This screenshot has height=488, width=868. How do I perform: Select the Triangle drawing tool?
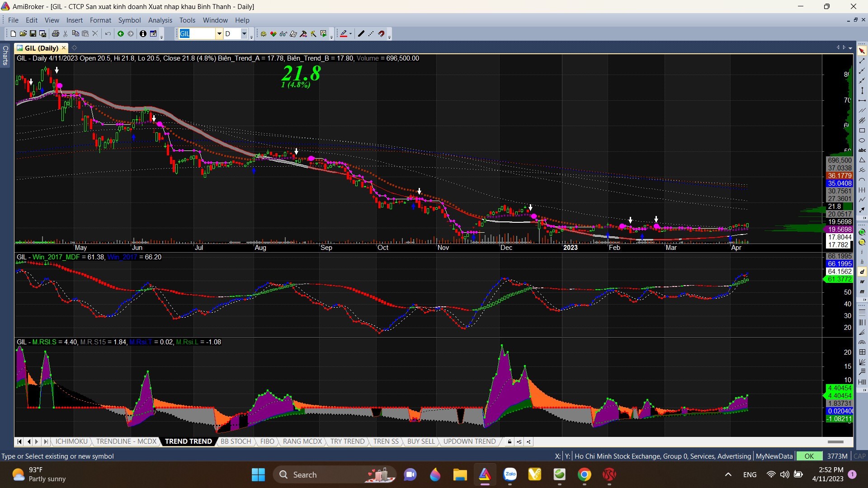coord(862,160)
